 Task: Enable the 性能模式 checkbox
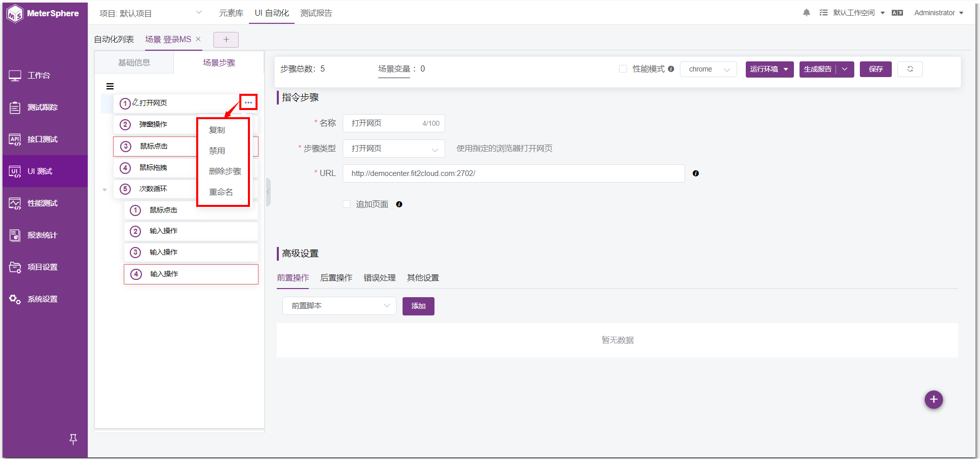[x=623, y=69]
